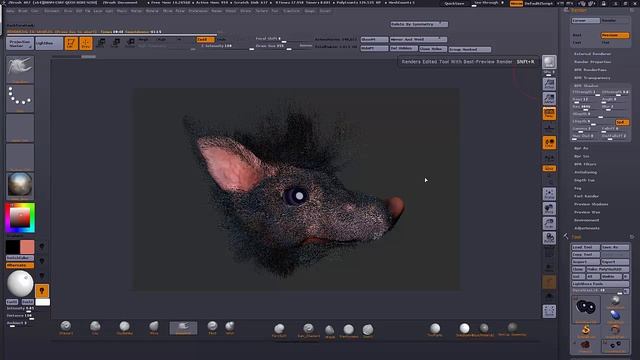640x360 pixels.
Task: Select the Actual size view icon
Action: [x=549, y=84]
